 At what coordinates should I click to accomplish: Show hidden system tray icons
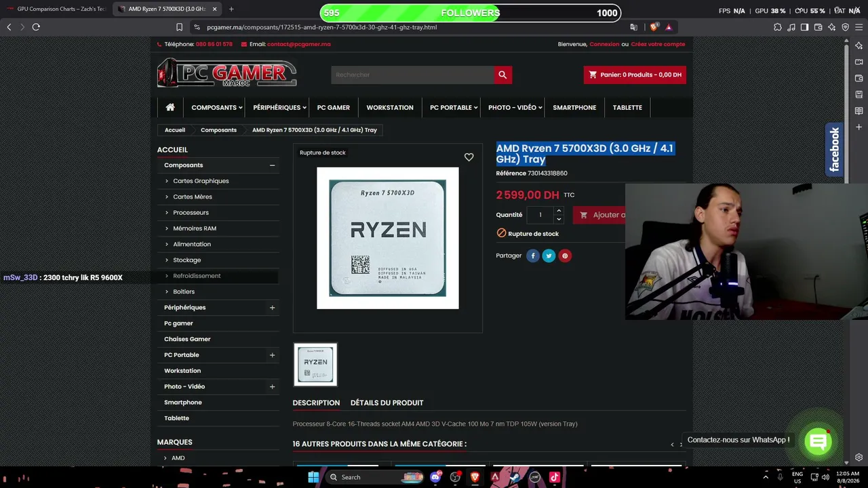[766, 477]
